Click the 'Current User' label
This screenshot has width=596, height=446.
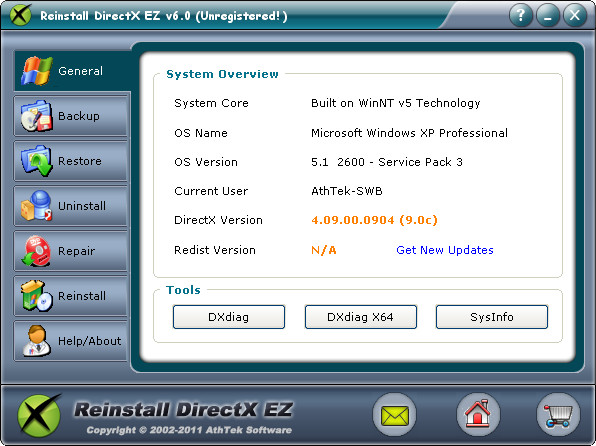pos(211,191)
